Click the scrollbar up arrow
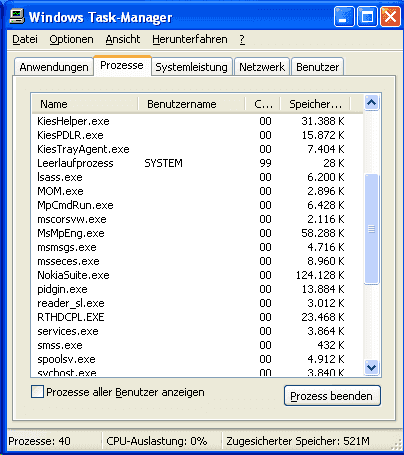The width and height of the screenshot is (404, 455). (x=371, y=103)
